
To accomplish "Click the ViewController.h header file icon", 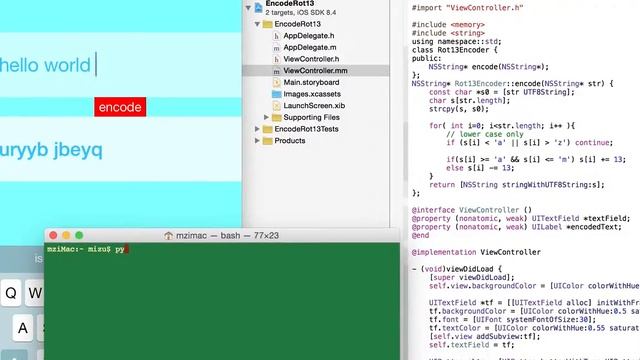I will pyautogui.click(x=276, y=59).
